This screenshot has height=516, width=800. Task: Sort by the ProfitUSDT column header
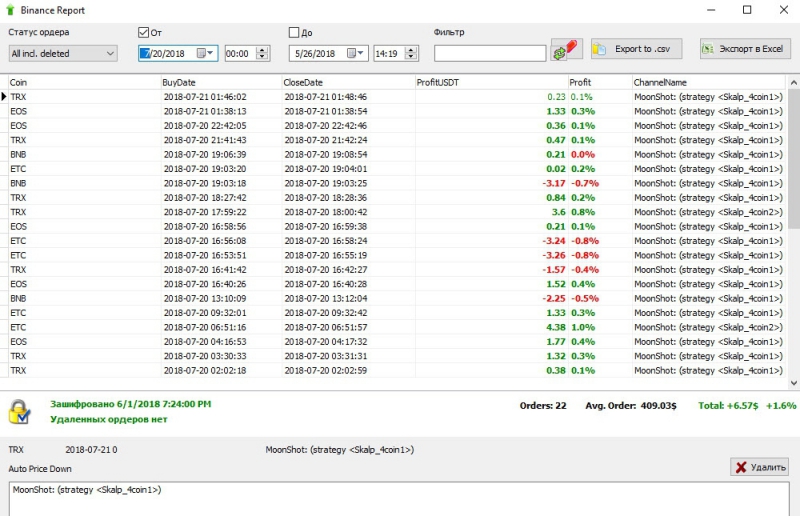pos(491,82)
